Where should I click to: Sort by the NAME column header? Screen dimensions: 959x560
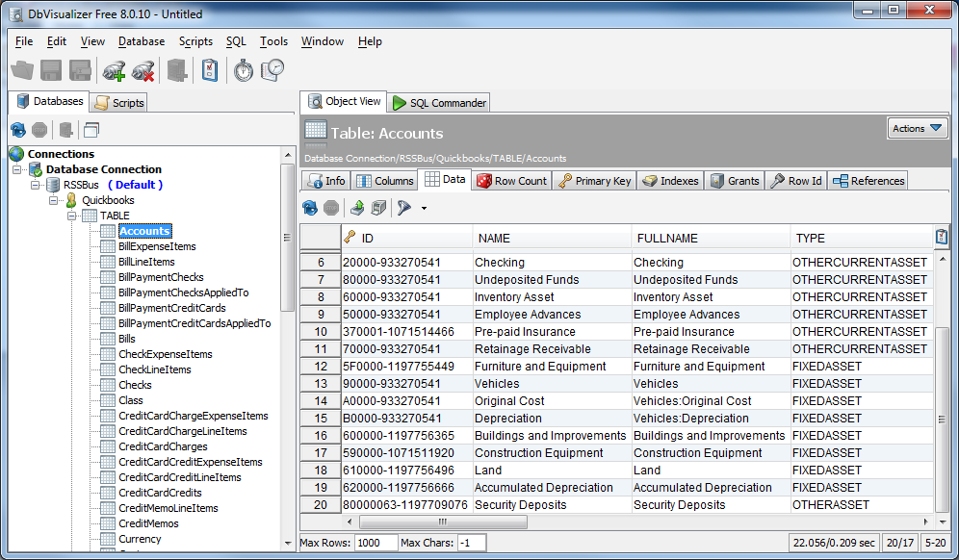pyautogui.click(x=552, y=239)
